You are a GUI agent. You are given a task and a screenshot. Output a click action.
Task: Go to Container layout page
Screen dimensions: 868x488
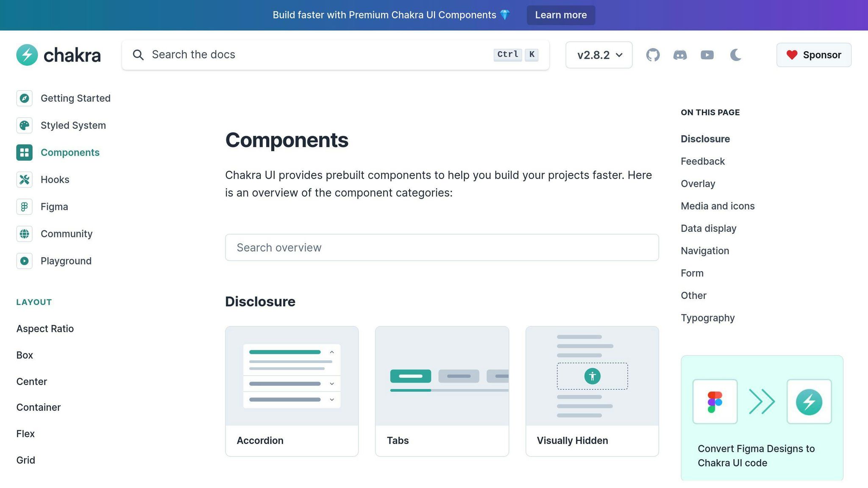(x=39, y=408)
